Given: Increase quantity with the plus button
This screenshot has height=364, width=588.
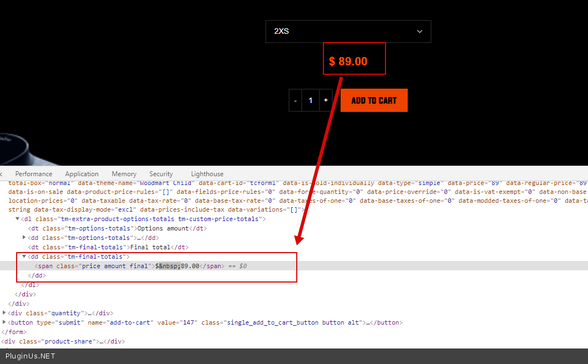Looking at the screenshot, I should coord(326,100).
